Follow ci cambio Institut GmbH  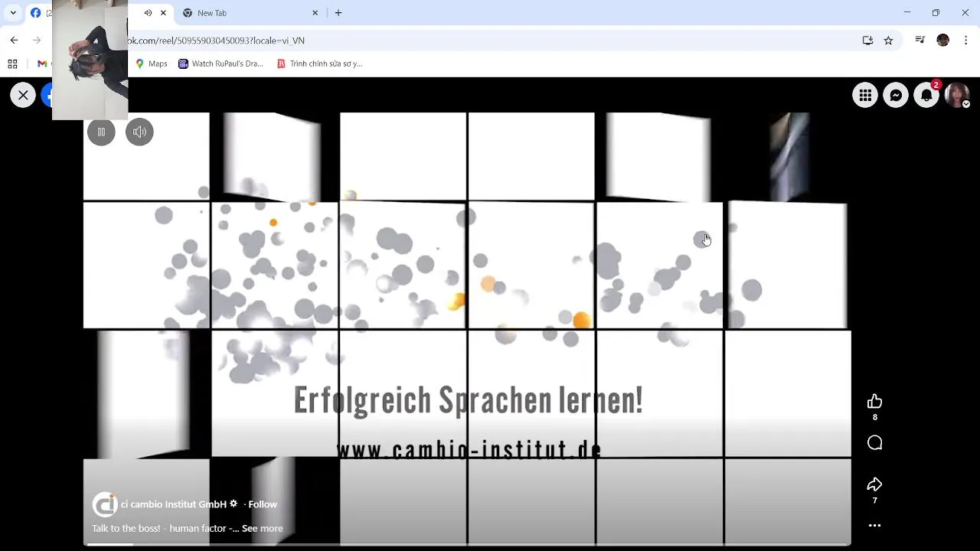pos(263,504)
